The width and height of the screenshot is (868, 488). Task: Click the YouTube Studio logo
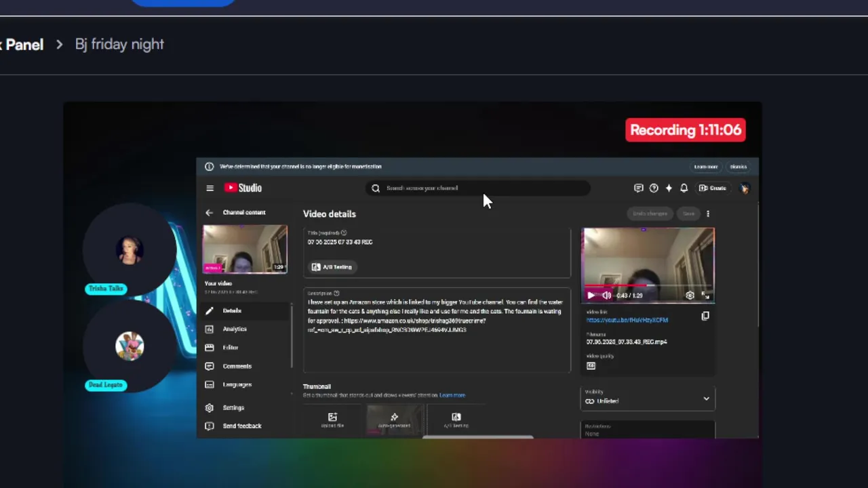click(x=243, y=188)
